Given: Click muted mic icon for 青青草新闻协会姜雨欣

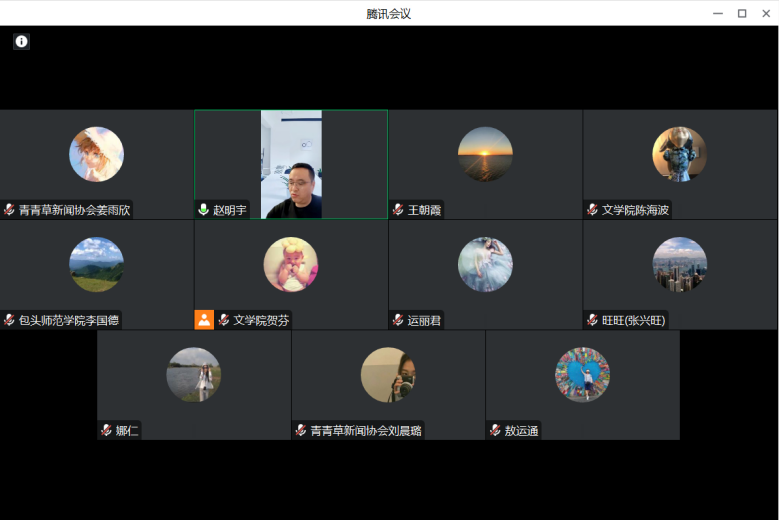Looking at the screenshot, I should (x=9, y=210).
